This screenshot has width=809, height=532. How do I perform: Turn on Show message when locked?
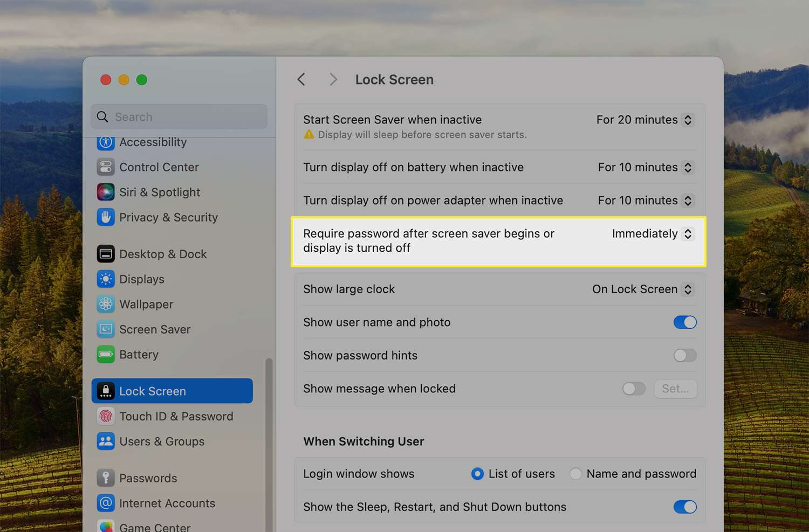coord(634,389)
